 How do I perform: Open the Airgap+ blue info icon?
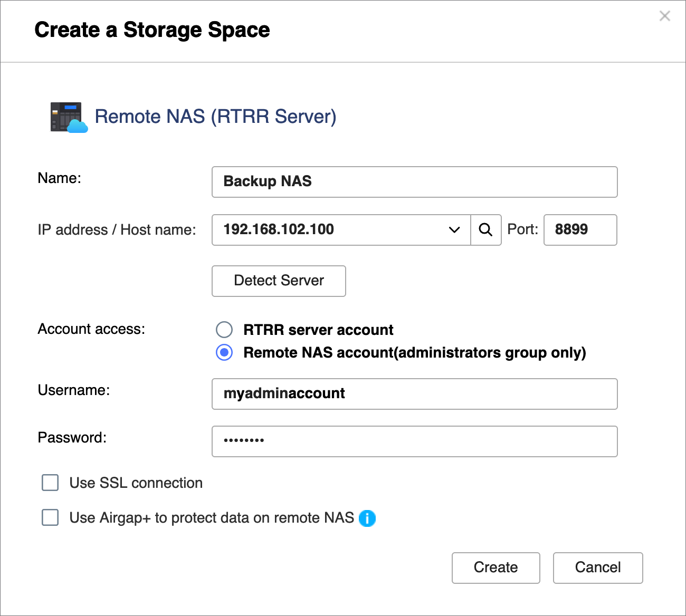click(367, 518)
